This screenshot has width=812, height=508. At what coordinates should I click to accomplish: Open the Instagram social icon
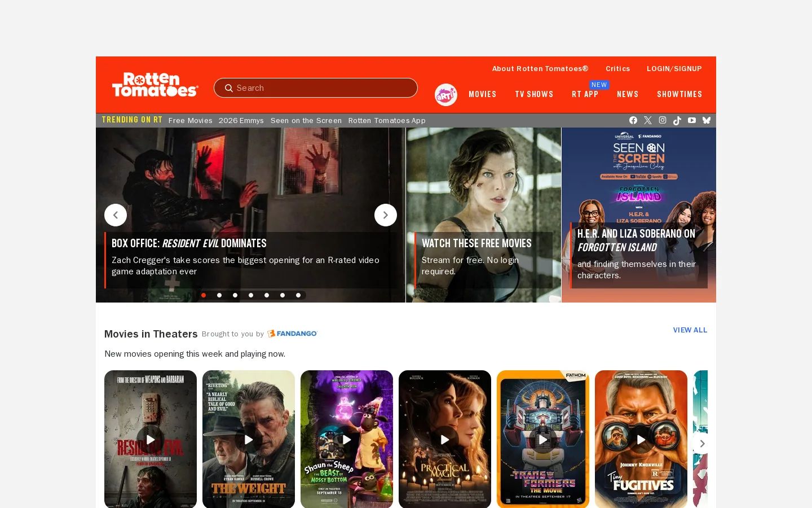point(663,120)
